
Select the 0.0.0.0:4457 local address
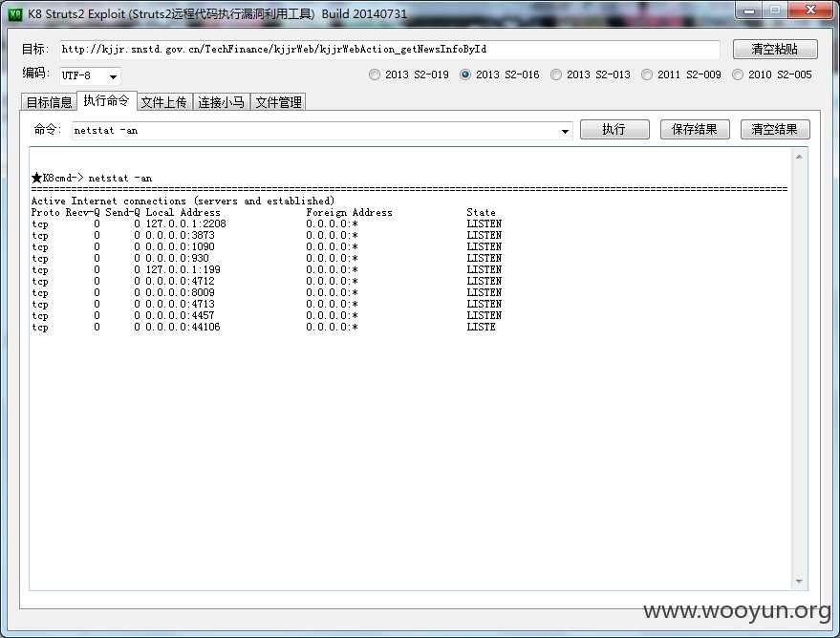[180, 316]
